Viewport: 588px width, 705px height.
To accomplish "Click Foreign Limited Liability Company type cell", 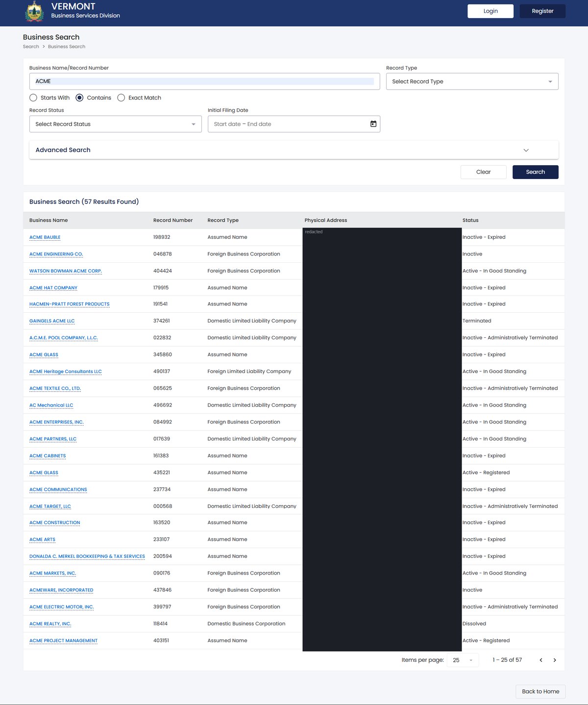I will [249, 371].
